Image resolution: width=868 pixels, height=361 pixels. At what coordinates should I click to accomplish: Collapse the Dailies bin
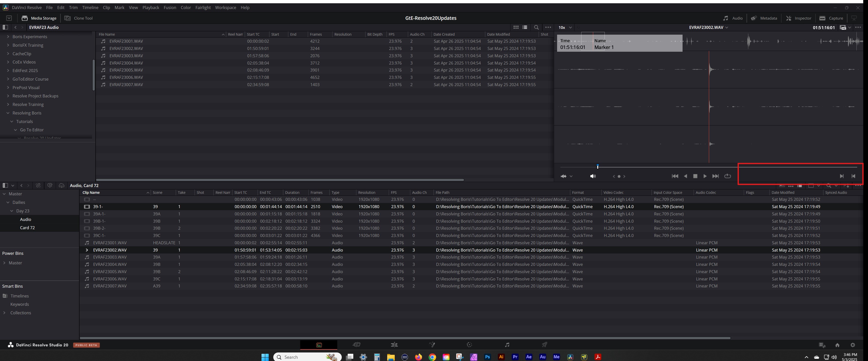point(8,203)
